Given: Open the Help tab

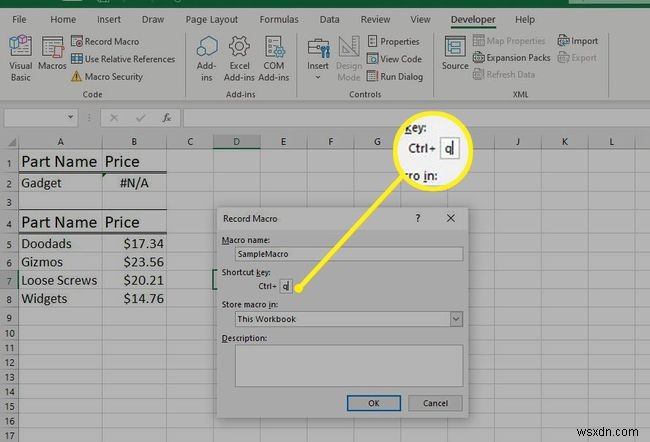Looking at the screenshot, I should [x=525, y=19].
